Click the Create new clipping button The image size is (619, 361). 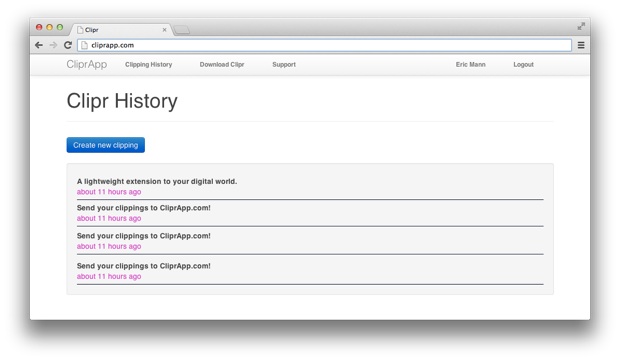[105, 145]
